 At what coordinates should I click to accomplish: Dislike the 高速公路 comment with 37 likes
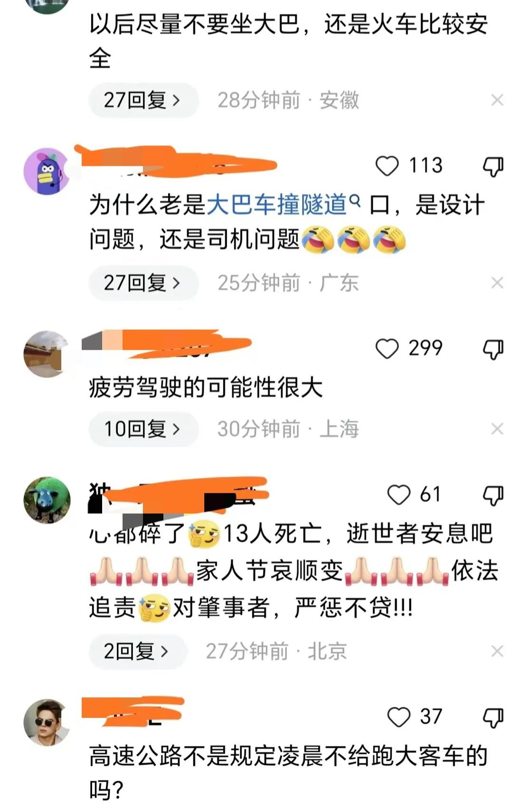point(493,718)
